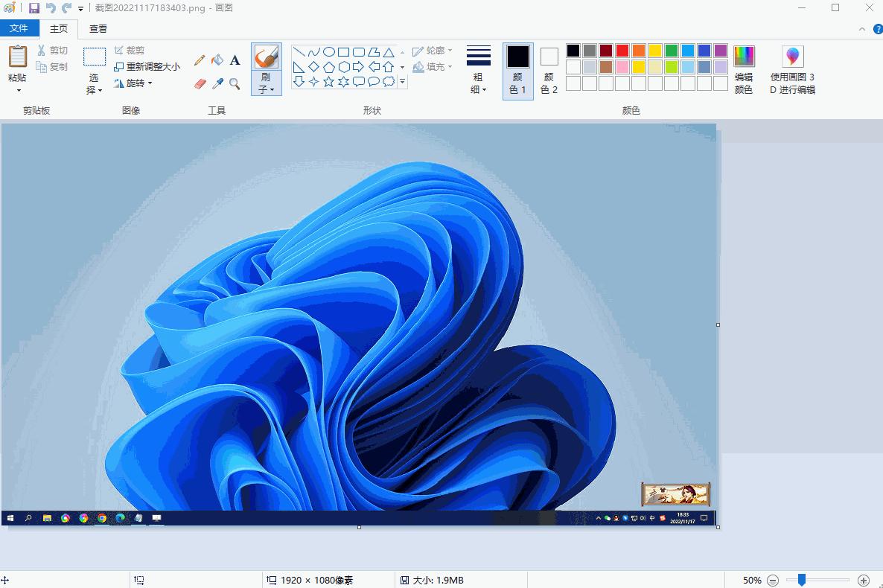Image resolution: width=883 pixels, height=588 pixels.
Task: Select the five-pointed star shape
Action: [329, 81]
